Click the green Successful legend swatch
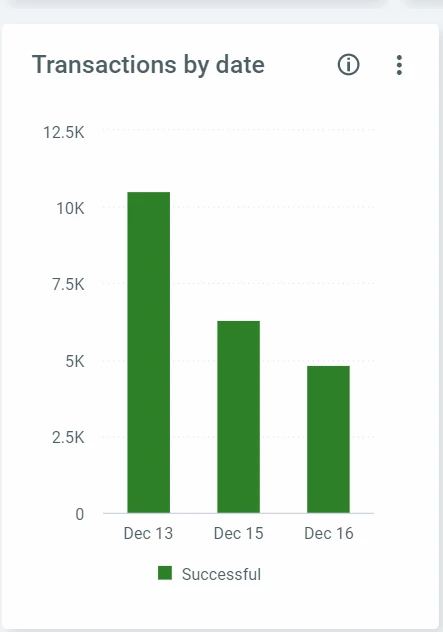The width and height of the screenshot is (443, 632). 165,573
